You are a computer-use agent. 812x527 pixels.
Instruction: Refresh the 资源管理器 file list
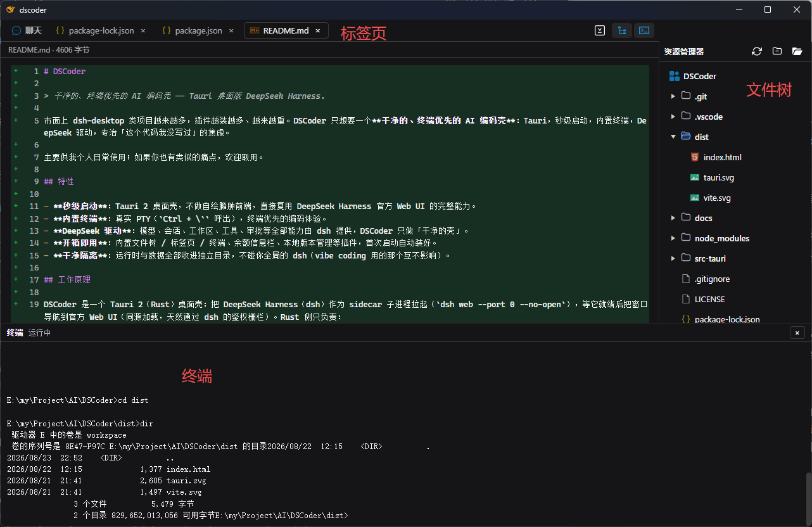[x=756, y=51]
